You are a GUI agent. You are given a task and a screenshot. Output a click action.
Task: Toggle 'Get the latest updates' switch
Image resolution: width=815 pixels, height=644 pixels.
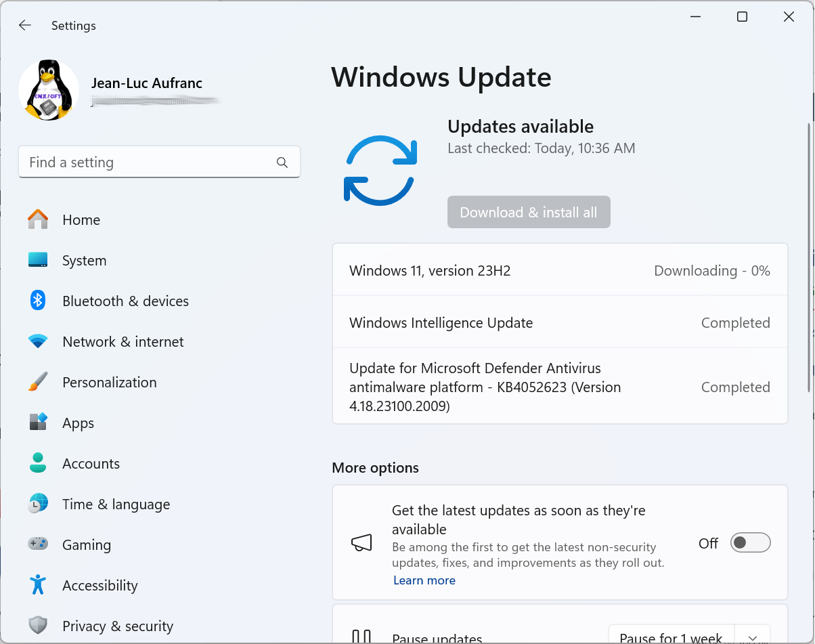tap(750, 543)
